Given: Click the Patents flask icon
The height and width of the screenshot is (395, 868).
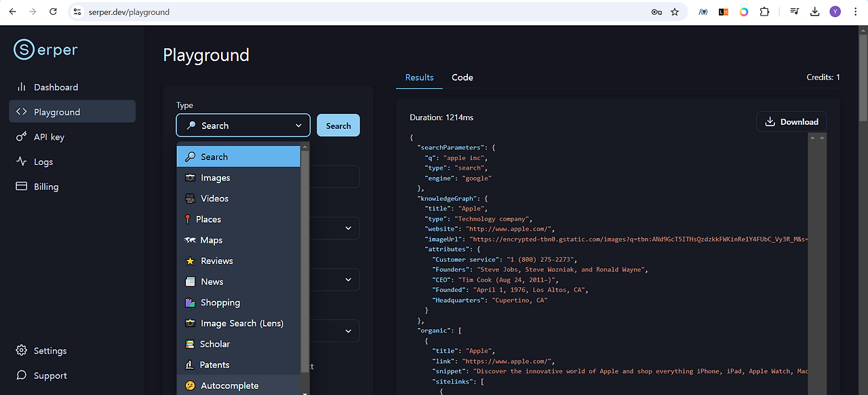Looking at the screenshot, I should [191, 364].
